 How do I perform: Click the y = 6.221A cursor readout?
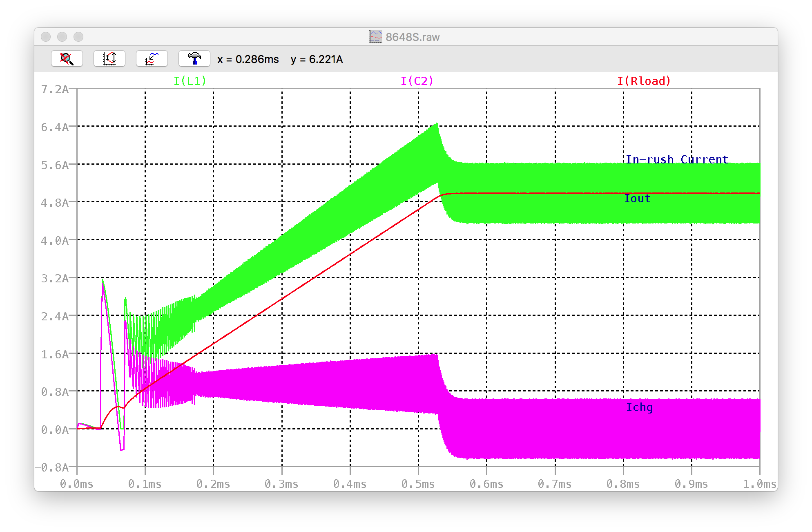point(317,59)
